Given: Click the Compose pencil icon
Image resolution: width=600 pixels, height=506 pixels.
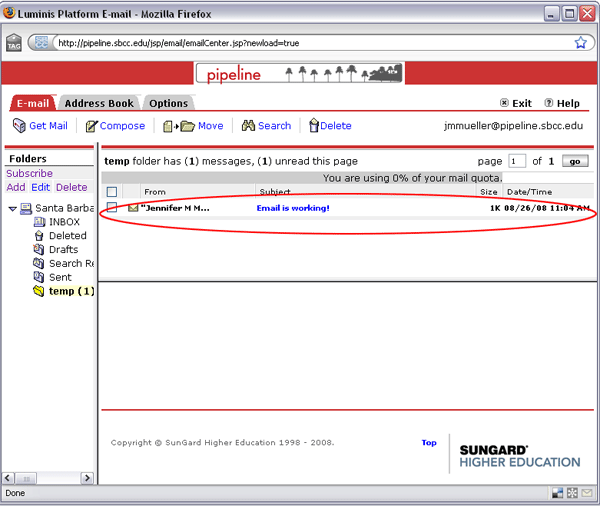Looking at the screenshot, I should [x=91, y=126].
